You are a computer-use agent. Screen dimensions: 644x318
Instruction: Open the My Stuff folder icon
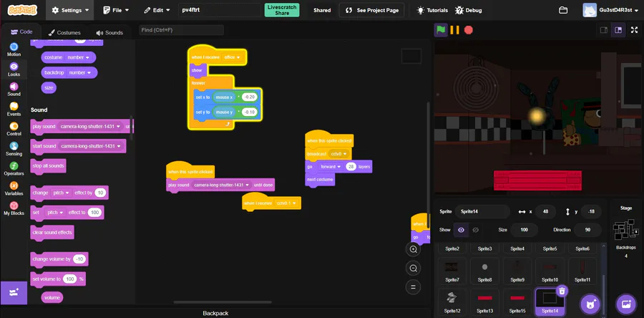564,10
